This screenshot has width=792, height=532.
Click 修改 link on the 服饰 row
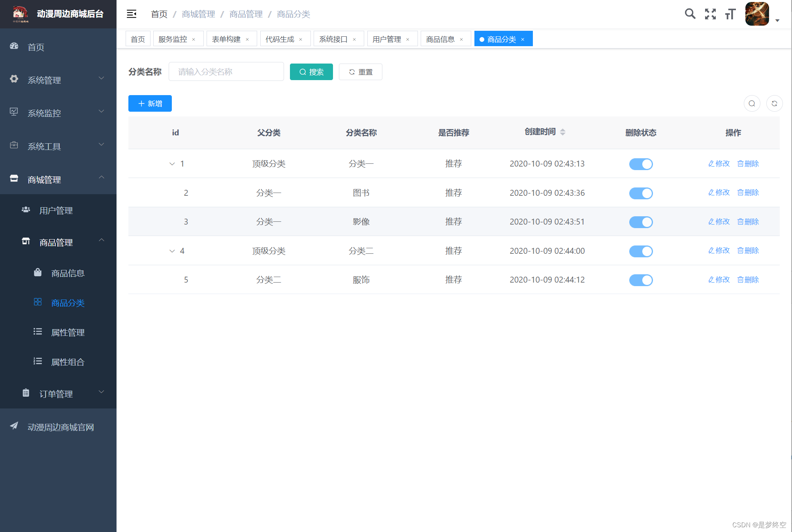tap(719, 279)
